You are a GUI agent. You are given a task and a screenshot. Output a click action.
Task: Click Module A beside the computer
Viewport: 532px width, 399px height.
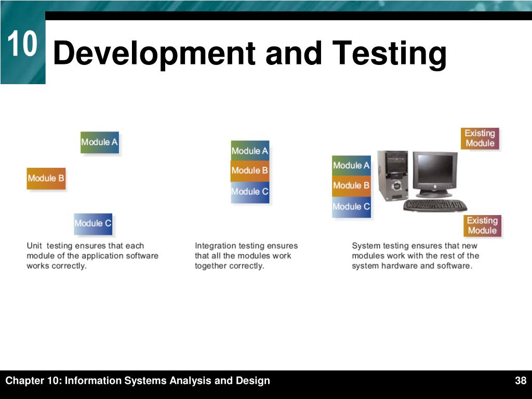click(352, 166)
